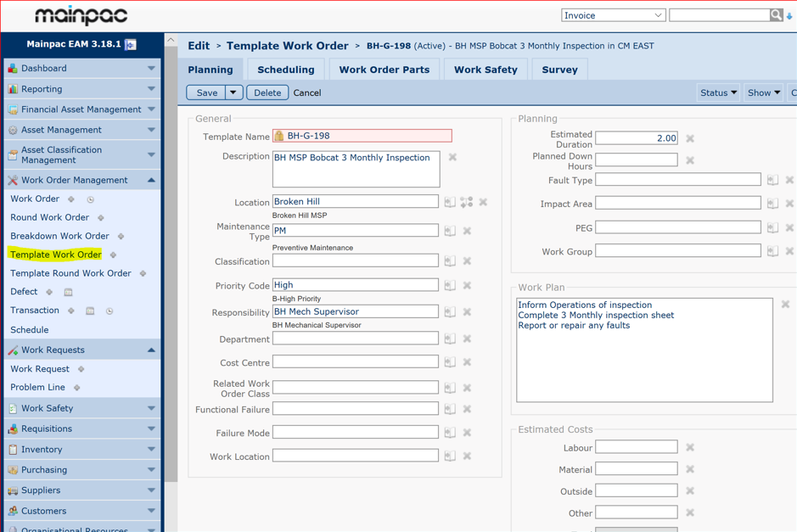Click the add-new diamond icon next to Work Request
797x532 pixels.
click(x=81, y=369)
